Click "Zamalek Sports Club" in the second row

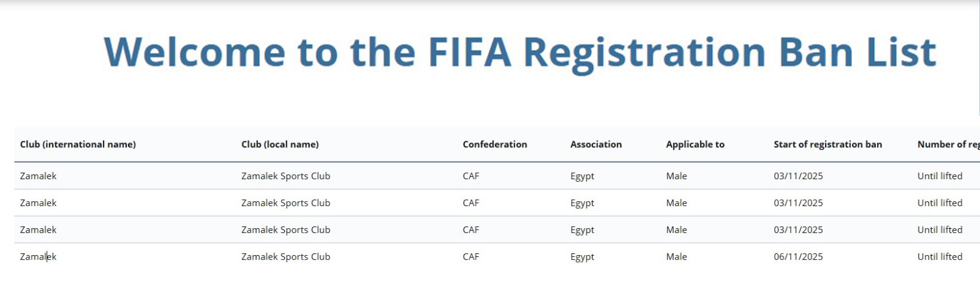pyautogui.click(x=285, y=203)
